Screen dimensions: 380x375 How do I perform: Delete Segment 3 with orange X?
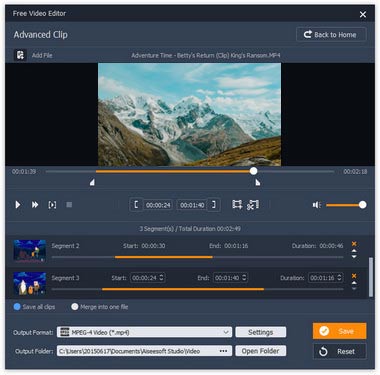pos(354,276)
